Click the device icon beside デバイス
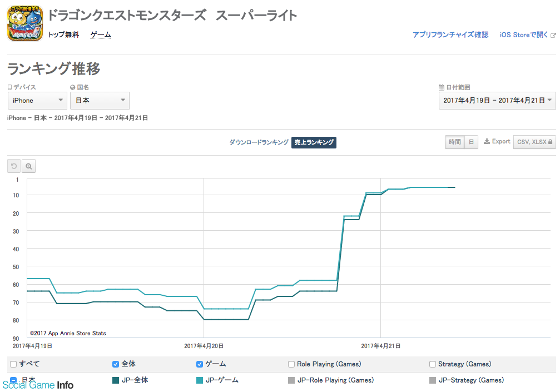This screenshot has width=560, height=392. pyautogui.click(x=9, y=87)
